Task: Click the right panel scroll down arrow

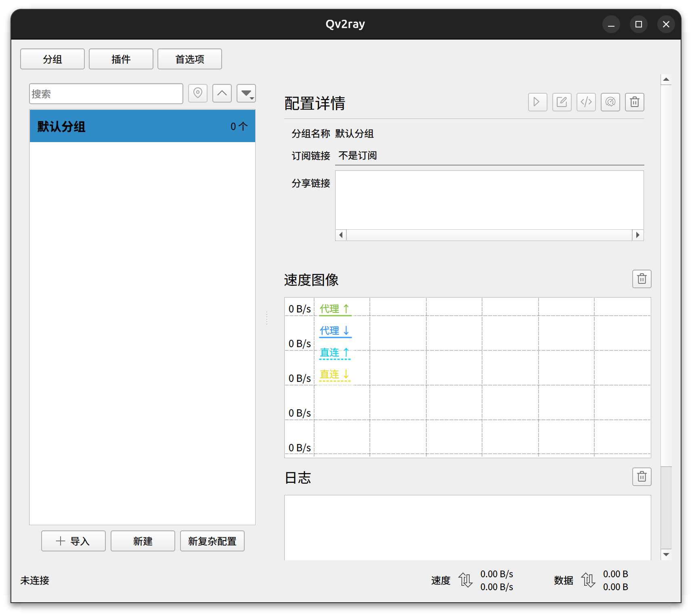Action: (x=666, y=554)
